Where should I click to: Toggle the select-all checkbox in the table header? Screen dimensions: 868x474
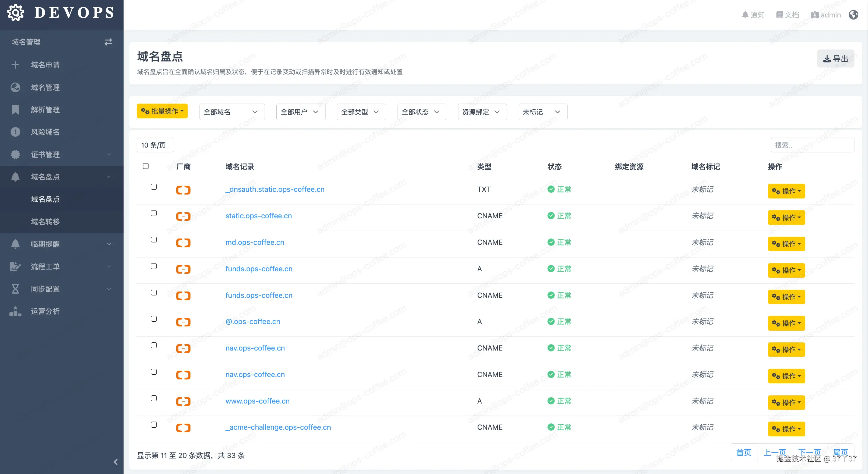[x=146, y=166]
